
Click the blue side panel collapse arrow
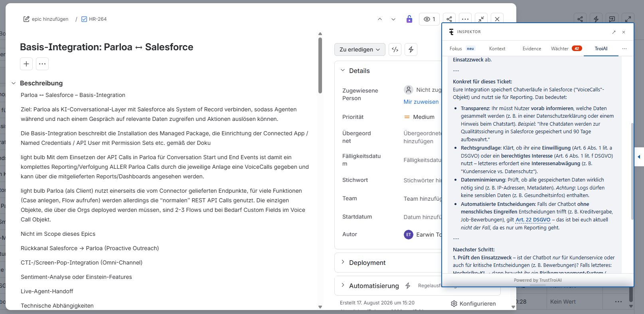pos(639,157)
